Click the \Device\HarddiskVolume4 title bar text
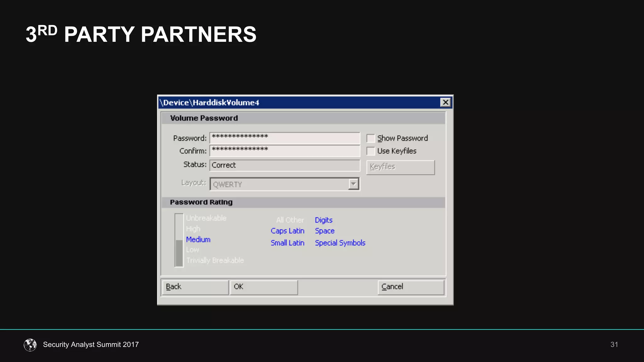The image size is (644, 362). click(209, 103)
